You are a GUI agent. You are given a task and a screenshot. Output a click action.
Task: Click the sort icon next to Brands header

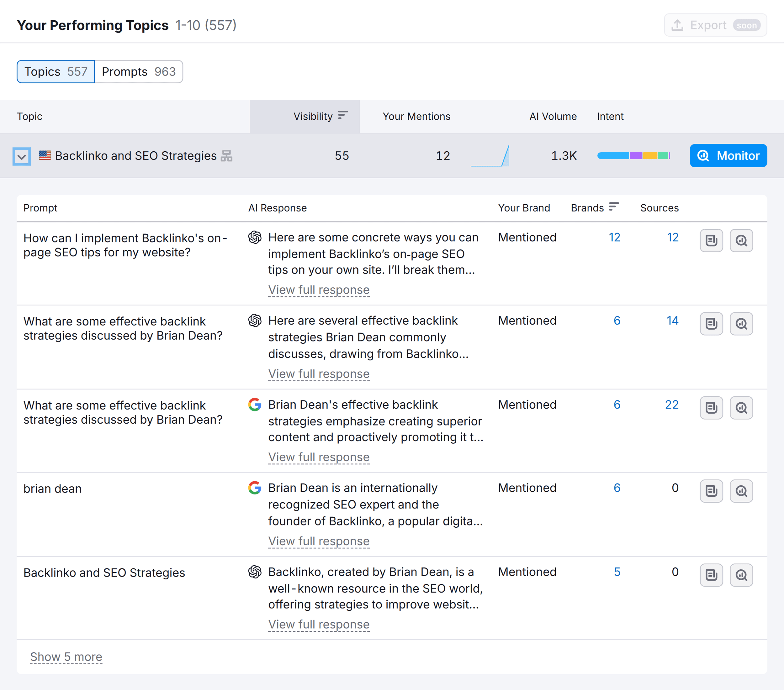coord(614,206)
